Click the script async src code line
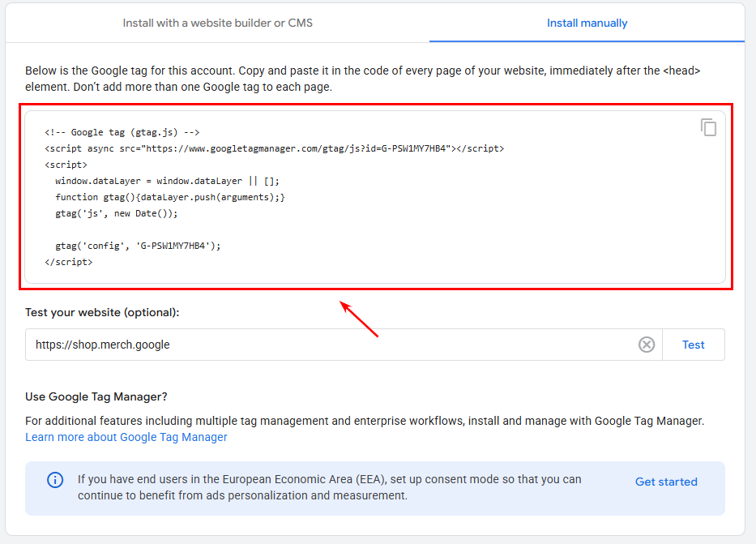Screen dimensions: 756x544 [275, 148]
